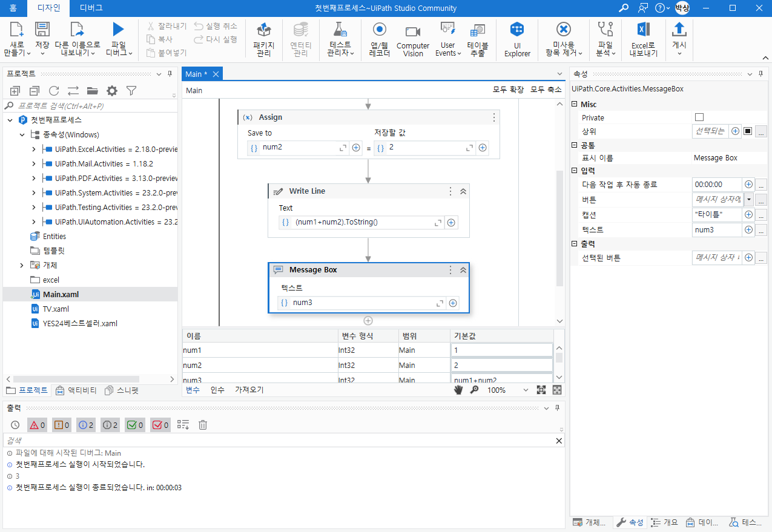Close the Main tab

(215, 74)
